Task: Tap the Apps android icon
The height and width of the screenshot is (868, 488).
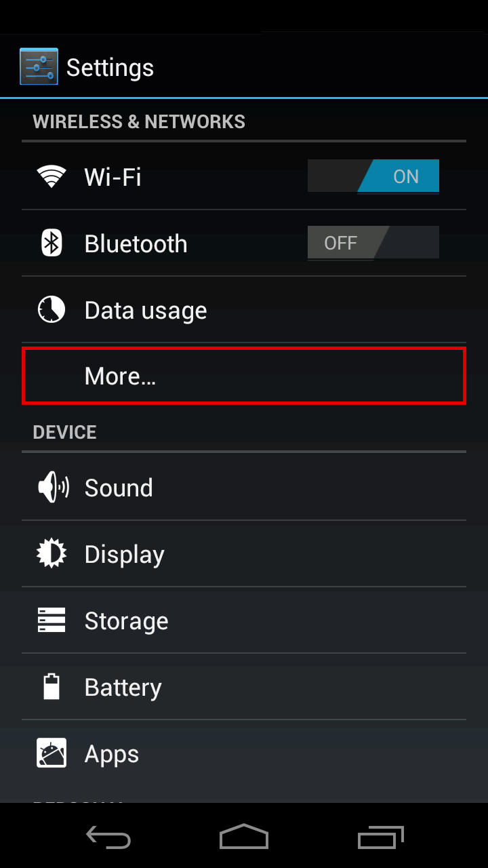Action: 52,753
